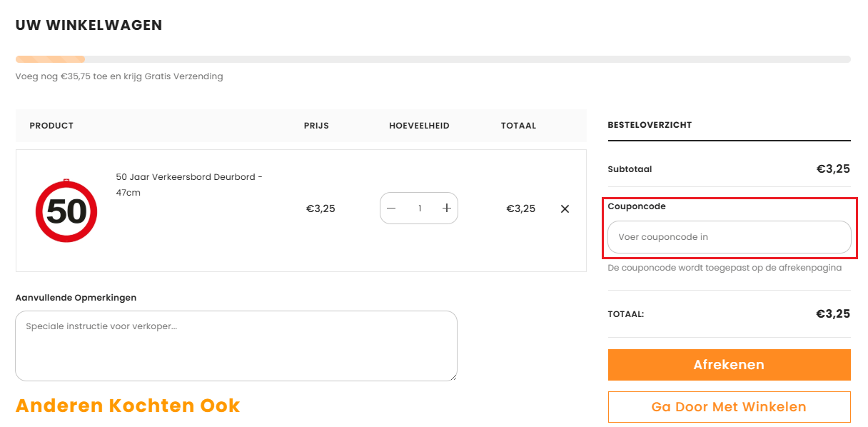Screen dimensions: 868x427
Task: Click the Couponcode label
Action: pos(637,206)
